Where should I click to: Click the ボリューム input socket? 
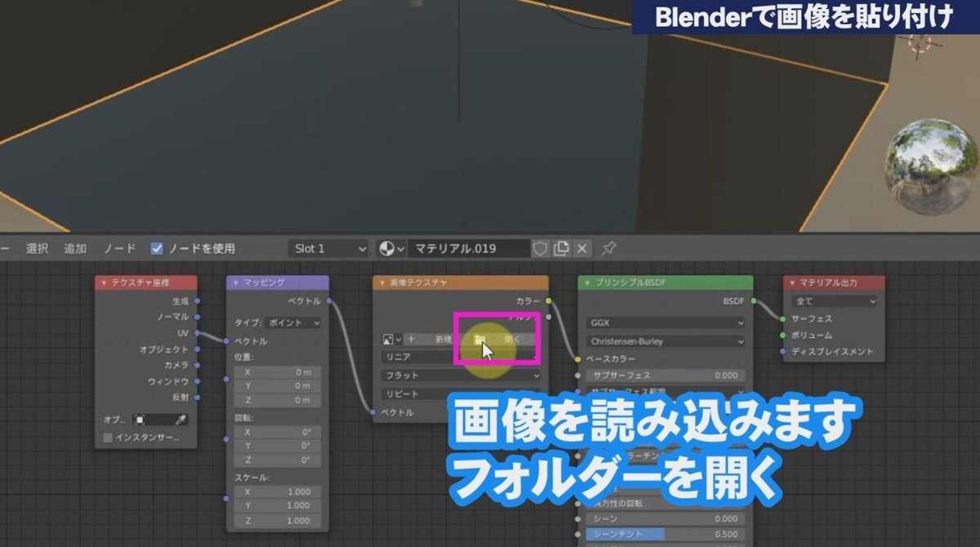coord(783,336)
